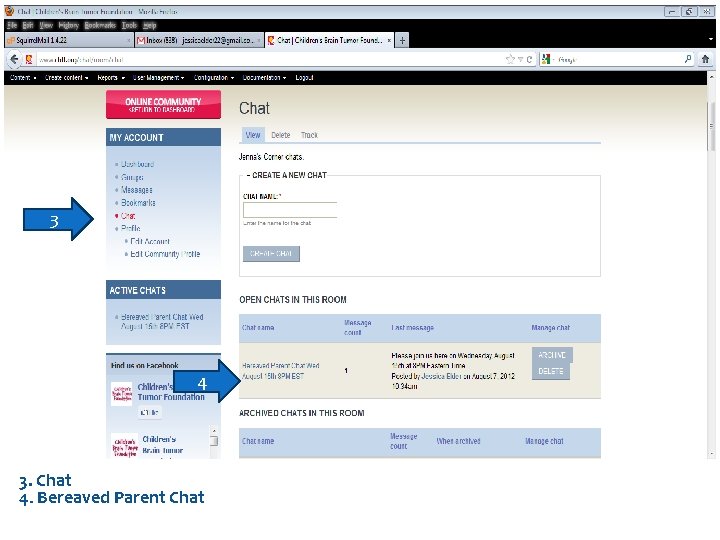Open Profile in My Account

tap(130, 228)
